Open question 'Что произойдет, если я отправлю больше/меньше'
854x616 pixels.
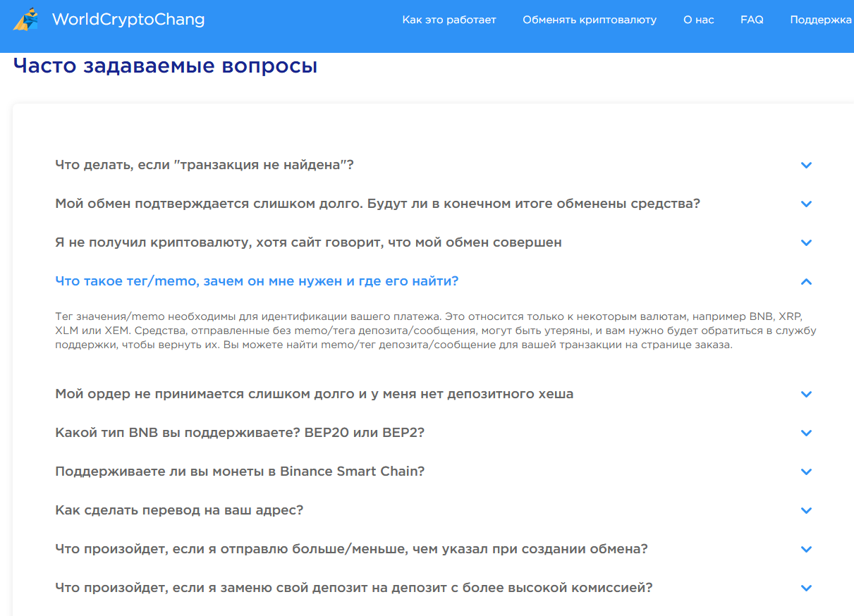coord(351,549)
